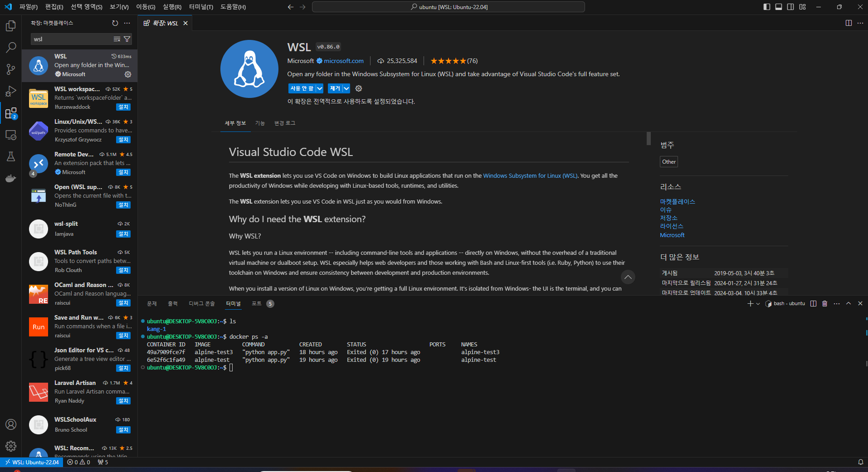Open the microsoft.com publisher link

click(344, 61)
